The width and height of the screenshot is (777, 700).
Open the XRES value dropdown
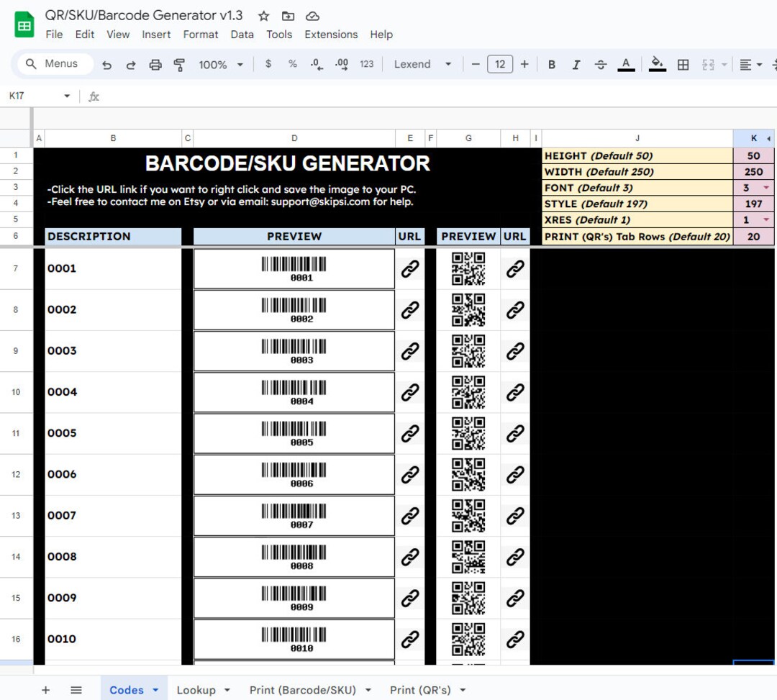[x=766, y=219]
